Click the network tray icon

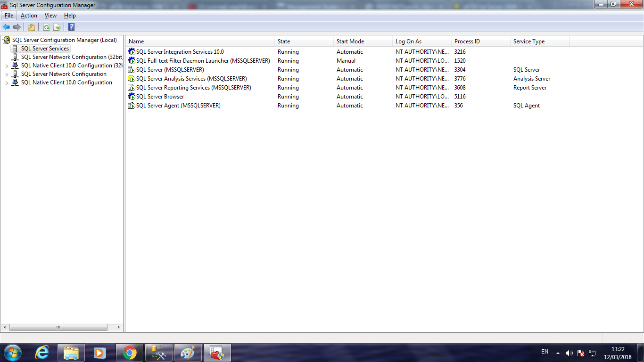(x=593, y=353)
